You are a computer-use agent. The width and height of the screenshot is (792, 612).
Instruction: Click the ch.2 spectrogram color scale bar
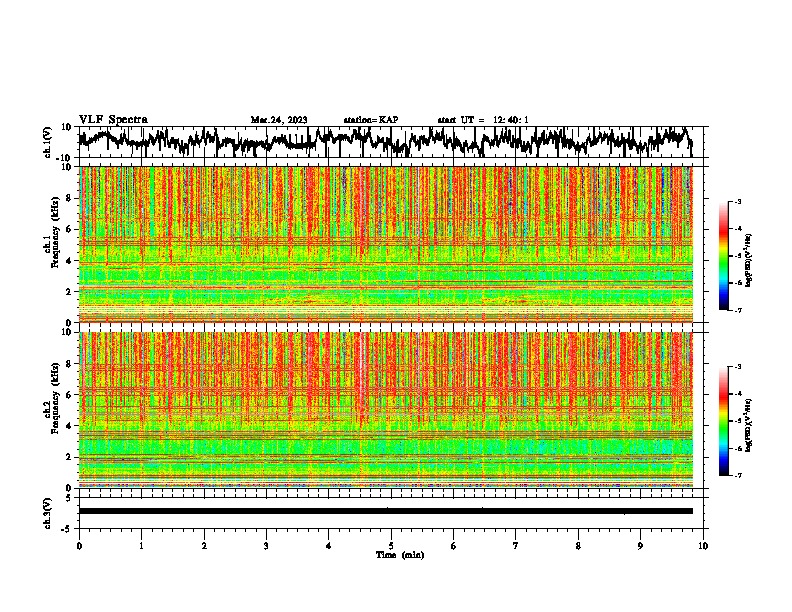point(724,421)
